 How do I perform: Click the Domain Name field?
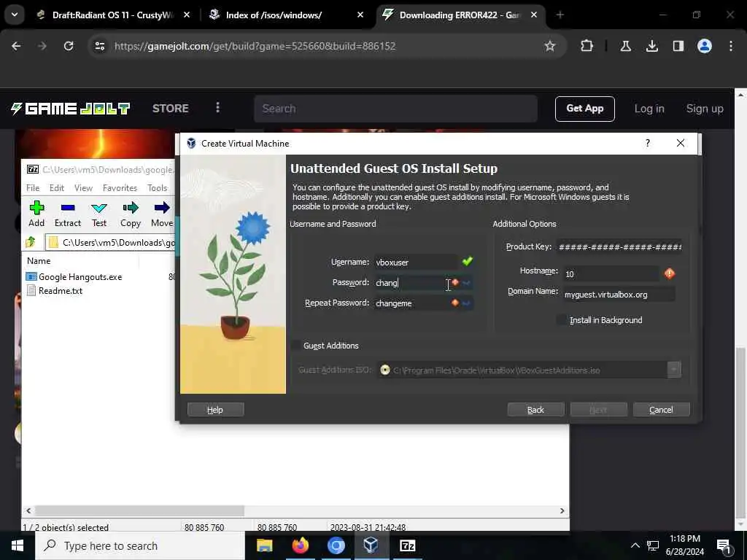619,295
